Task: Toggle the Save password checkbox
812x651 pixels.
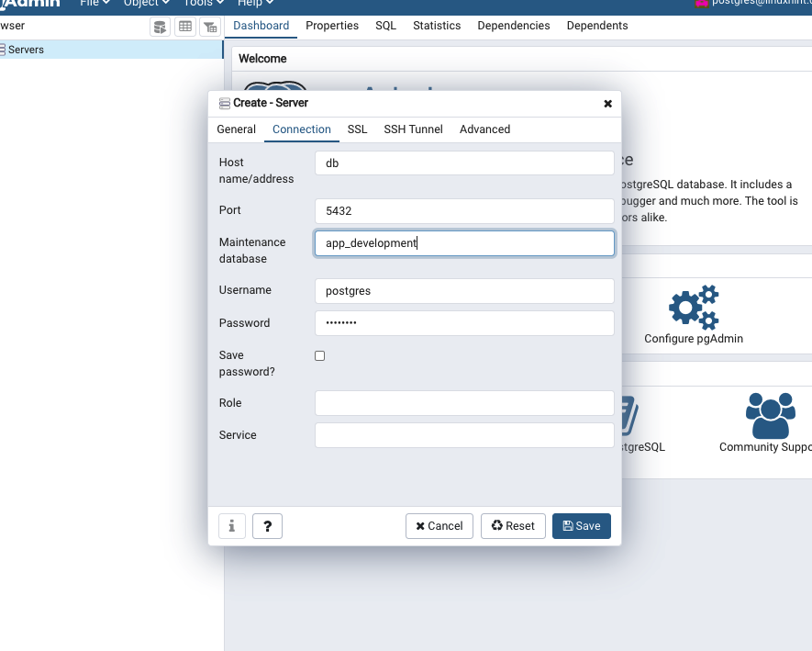Action: (x=320, y=355)
